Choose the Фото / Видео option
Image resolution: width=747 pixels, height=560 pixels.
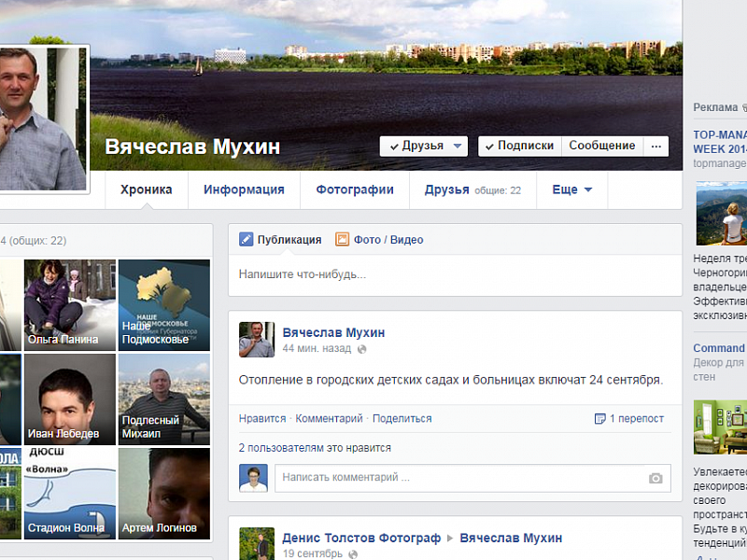(x=388, y=240)
